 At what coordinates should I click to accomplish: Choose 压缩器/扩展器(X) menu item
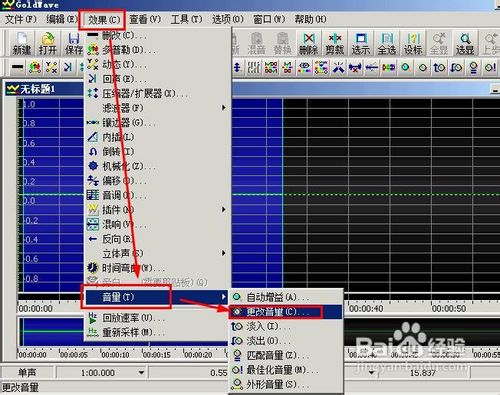(x=157, y=93)
